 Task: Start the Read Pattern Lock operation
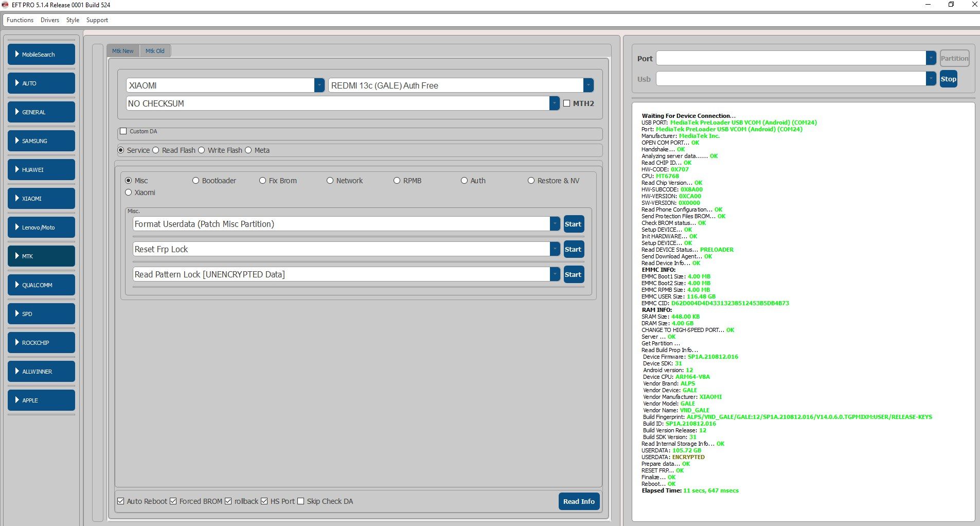[574, 274]
